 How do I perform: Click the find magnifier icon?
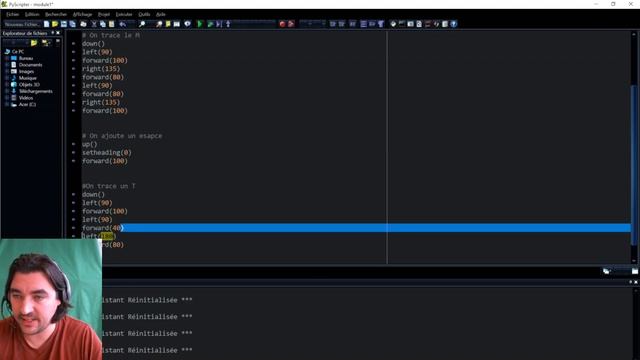pos(142,24)
